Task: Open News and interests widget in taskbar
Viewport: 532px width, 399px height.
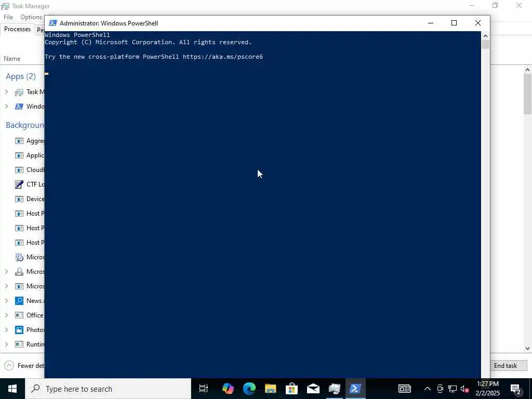Action: click(405, 389)
